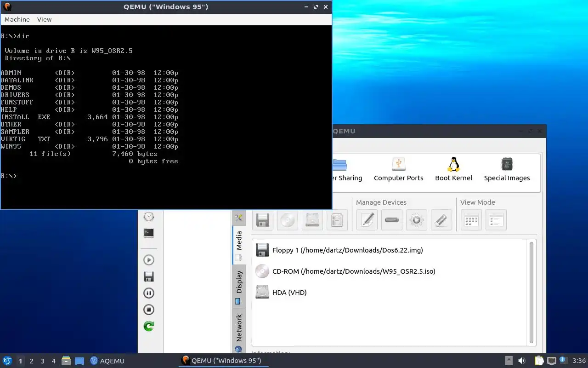Click show desktop icon on taskbar
Viewport: 588px width, 368px height.
pos(79,361)
